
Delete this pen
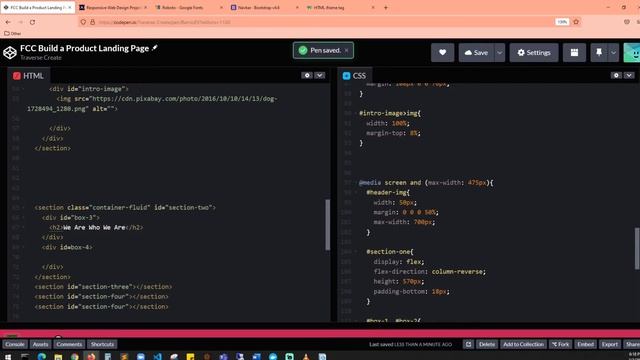[487, 344]
